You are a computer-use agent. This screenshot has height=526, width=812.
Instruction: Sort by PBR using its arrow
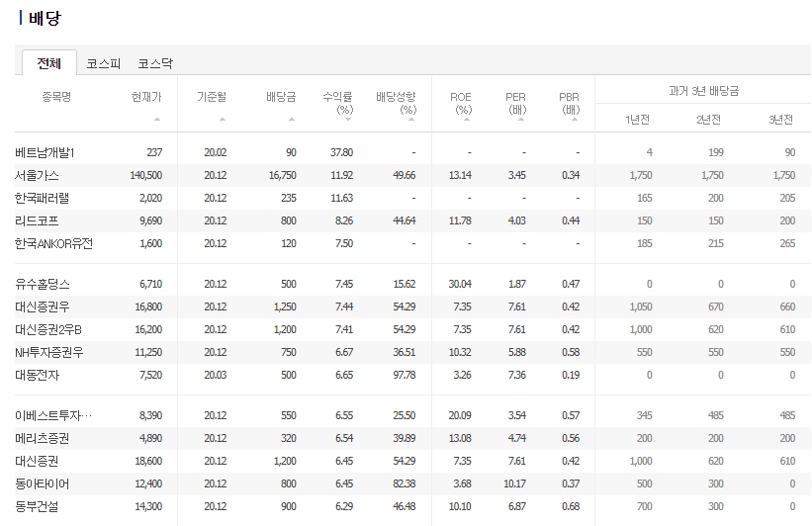575,119
